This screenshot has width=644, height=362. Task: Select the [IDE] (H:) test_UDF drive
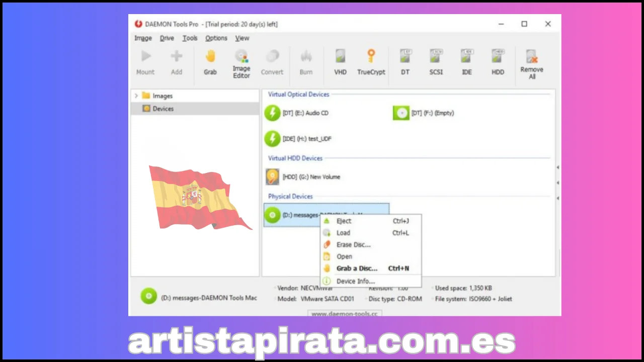click(x=298, y=139)
